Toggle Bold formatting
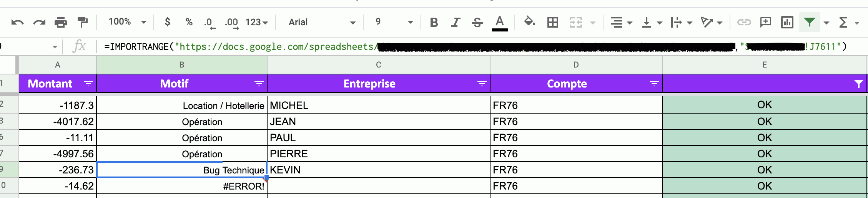The height and width of the screenshot is (198, 868). [x=434, y=22]
